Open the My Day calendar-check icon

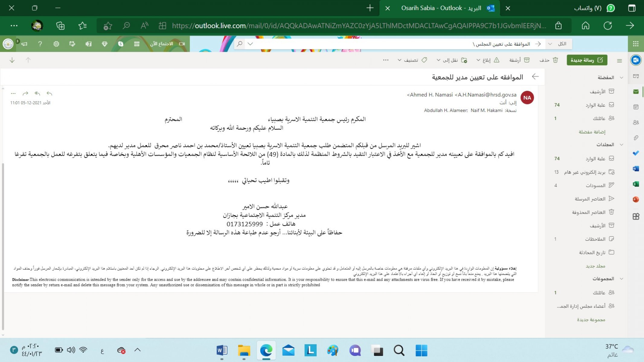pyautogui.click(x=72, y=44)
